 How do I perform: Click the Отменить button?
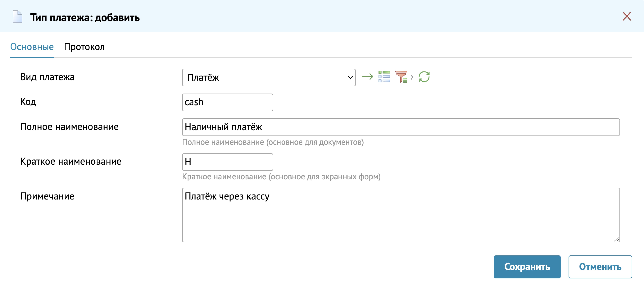click(x=600, y=267)
